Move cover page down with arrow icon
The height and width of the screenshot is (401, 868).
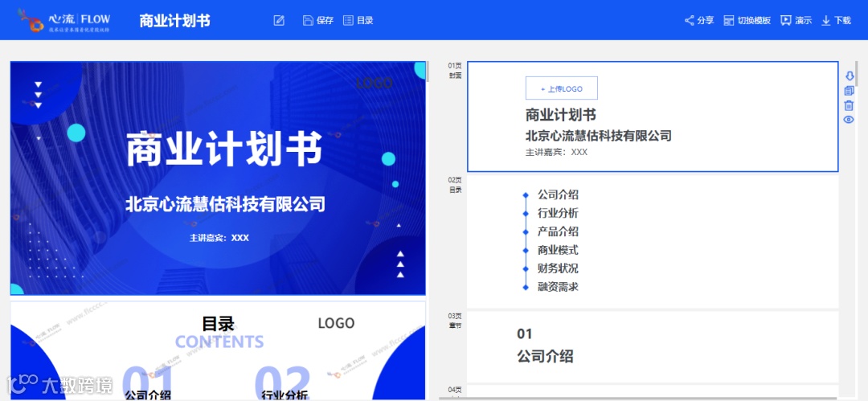(x=850, y=76)
